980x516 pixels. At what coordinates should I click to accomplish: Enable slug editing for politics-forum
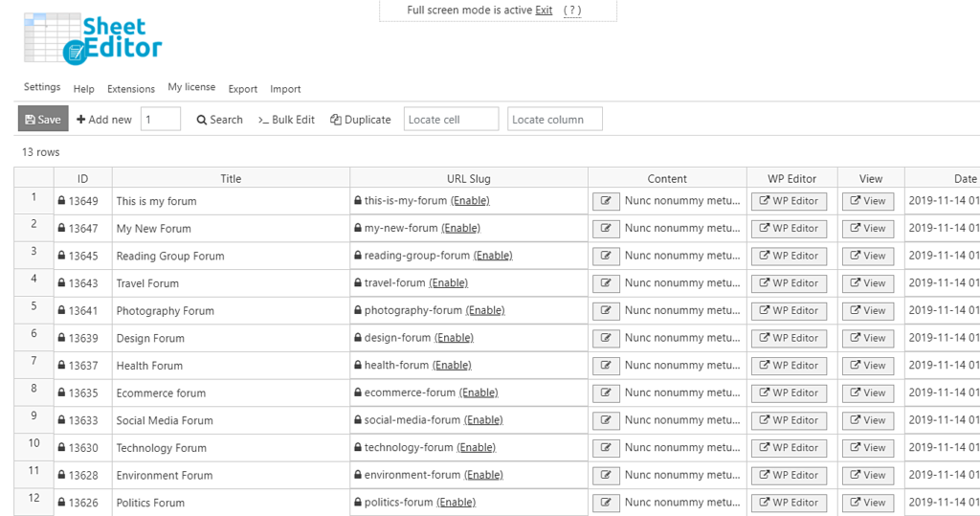coord(456,503)
